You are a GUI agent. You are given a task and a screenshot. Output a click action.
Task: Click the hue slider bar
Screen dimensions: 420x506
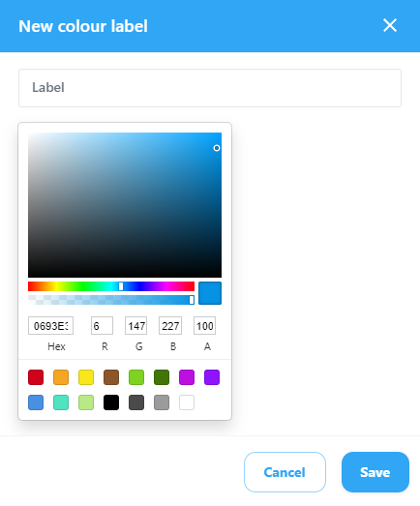111,286
